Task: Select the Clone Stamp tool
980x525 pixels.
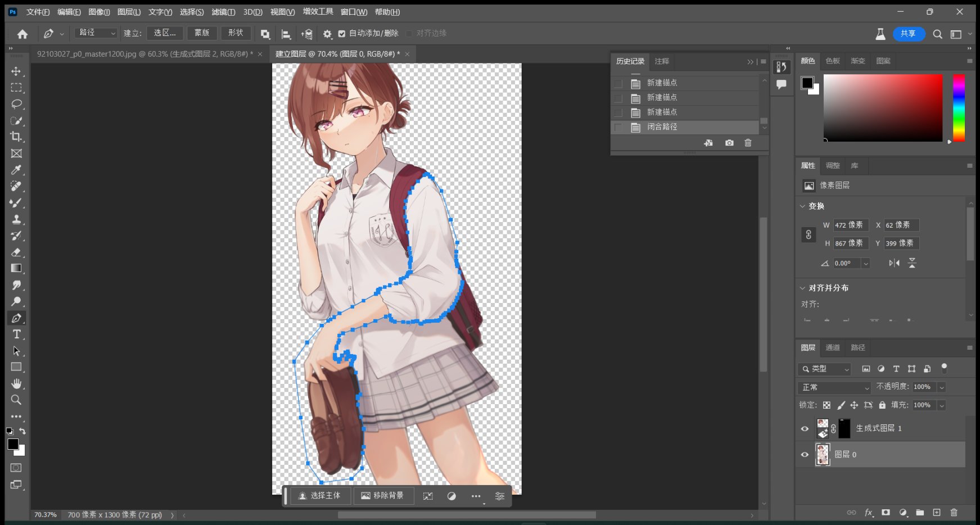Action: pos(16,219)
